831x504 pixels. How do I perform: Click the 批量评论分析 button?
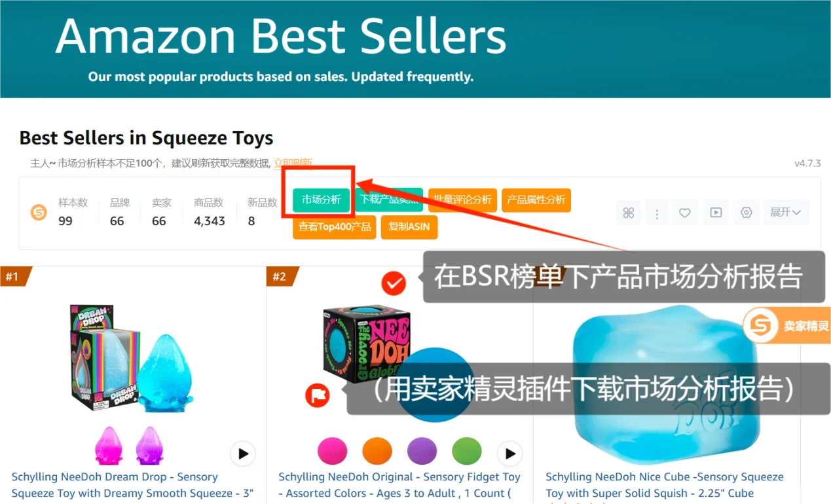pyautogui.click(x=462, y=200)
